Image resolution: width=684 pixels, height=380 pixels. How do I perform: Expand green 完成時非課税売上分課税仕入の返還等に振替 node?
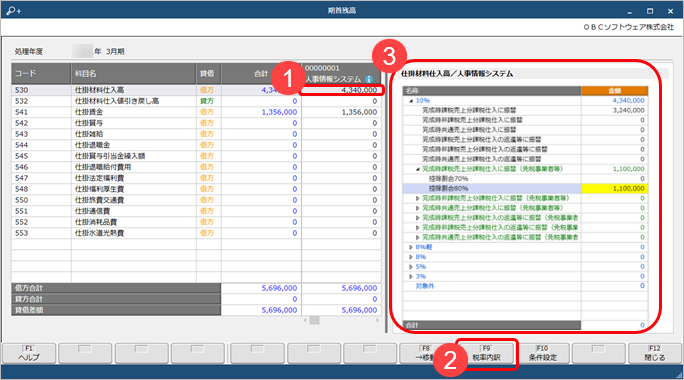pyautogui.click(x=417, y=228)
